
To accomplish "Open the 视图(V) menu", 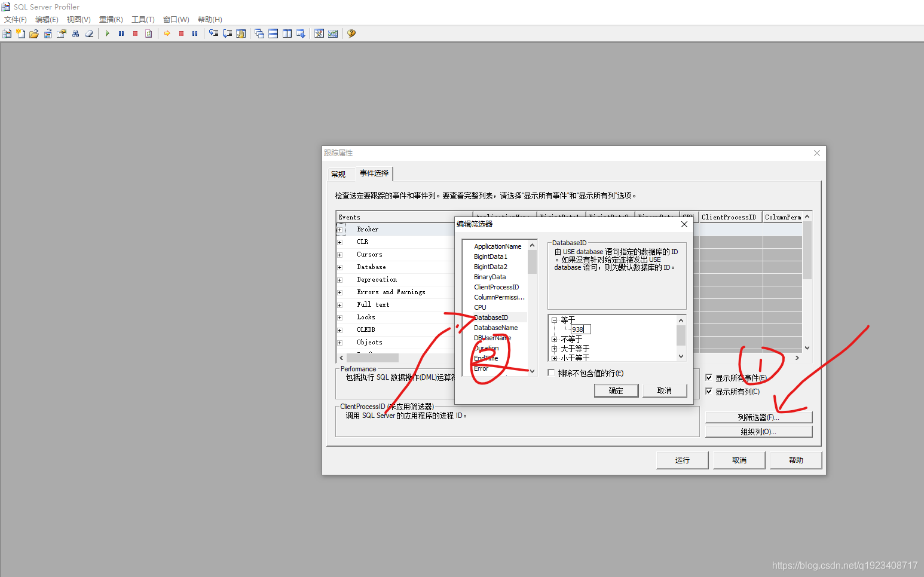I will [x=78, y=20].
